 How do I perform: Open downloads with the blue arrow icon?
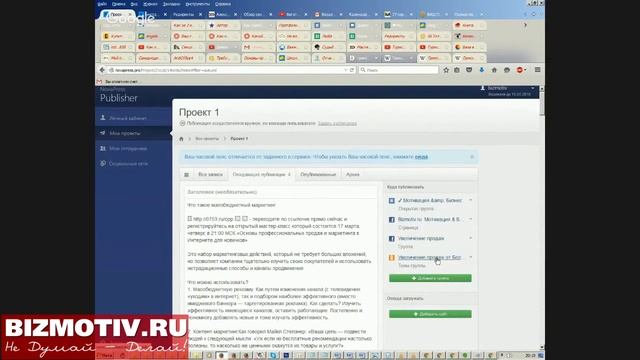[x=482, y=70]
